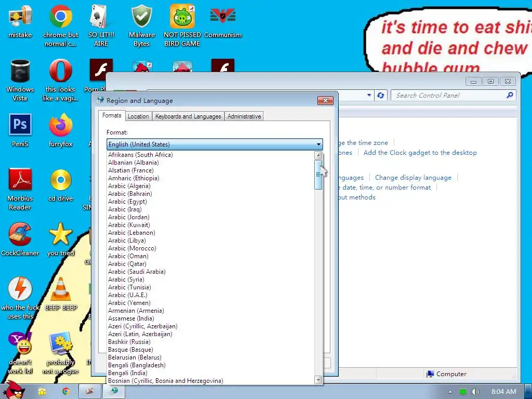532x399 pixels.
Task: Select Amharic (Ethiopia) format
Action: pyautogui.click(x=211, y=178)
